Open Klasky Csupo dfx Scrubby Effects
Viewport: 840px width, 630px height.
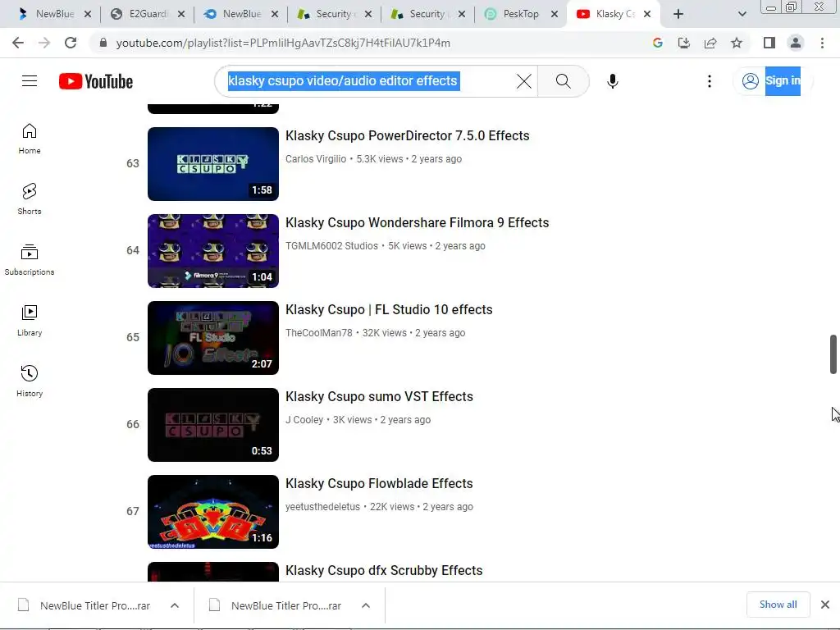[384, 570]
